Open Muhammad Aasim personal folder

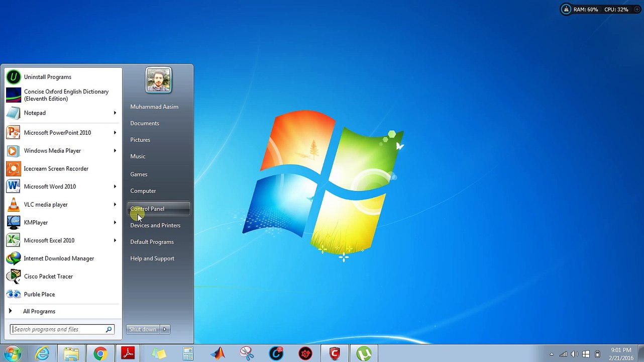(154, 107)
